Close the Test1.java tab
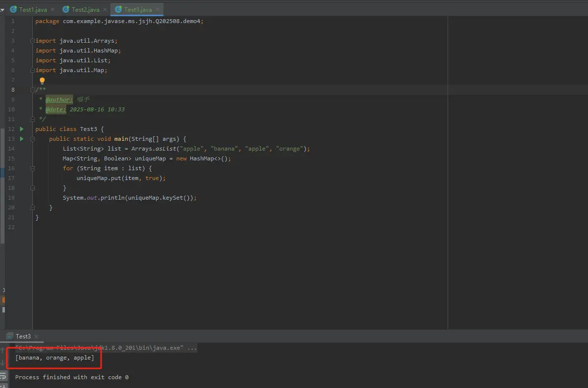Viewport: 588px width, 388px height. tap(53, 9)
